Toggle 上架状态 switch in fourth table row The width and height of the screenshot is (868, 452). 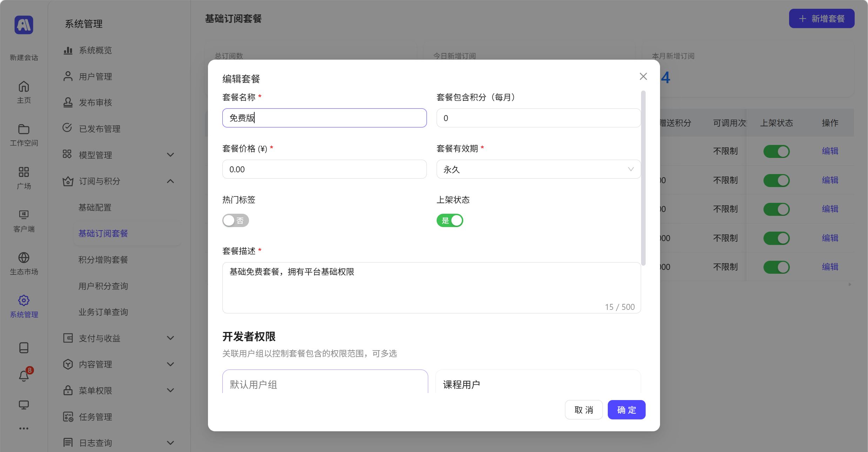(776, 238)
